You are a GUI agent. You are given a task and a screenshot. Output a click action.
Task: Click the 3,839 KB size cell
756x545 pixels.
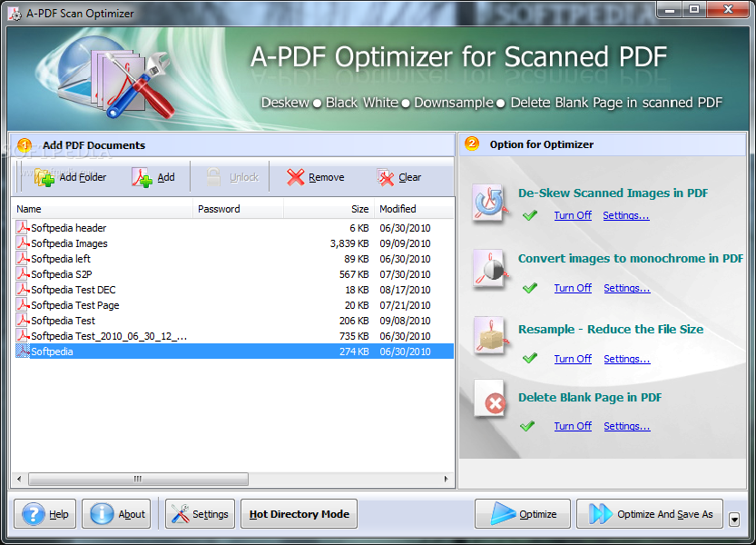(349, 243)
